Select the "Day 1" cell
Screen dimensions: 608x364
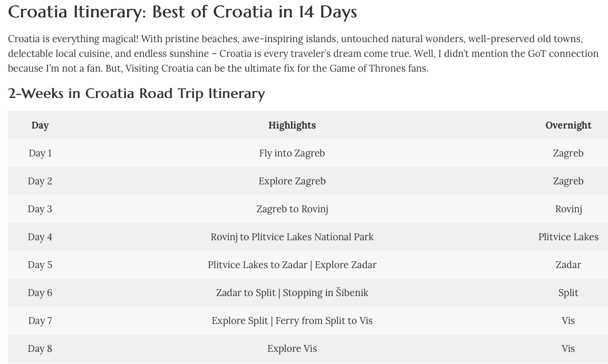[x=40, y=153]
